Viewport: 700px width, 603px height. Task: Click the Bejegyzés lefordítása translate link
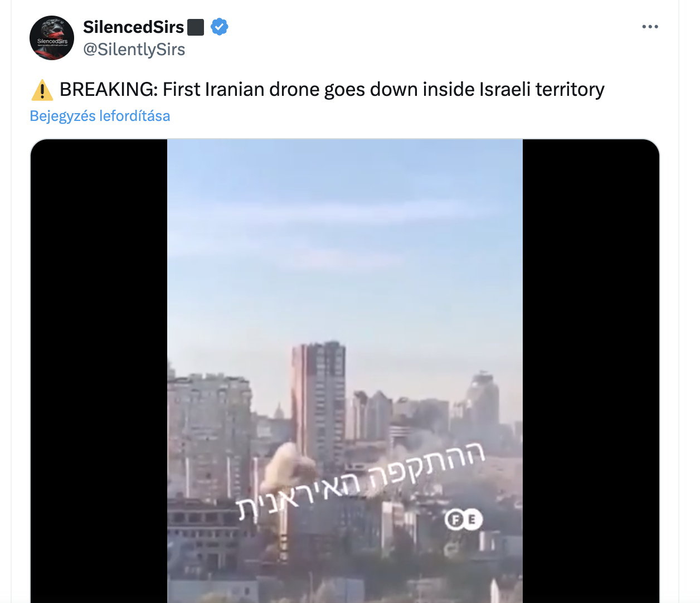100,116
